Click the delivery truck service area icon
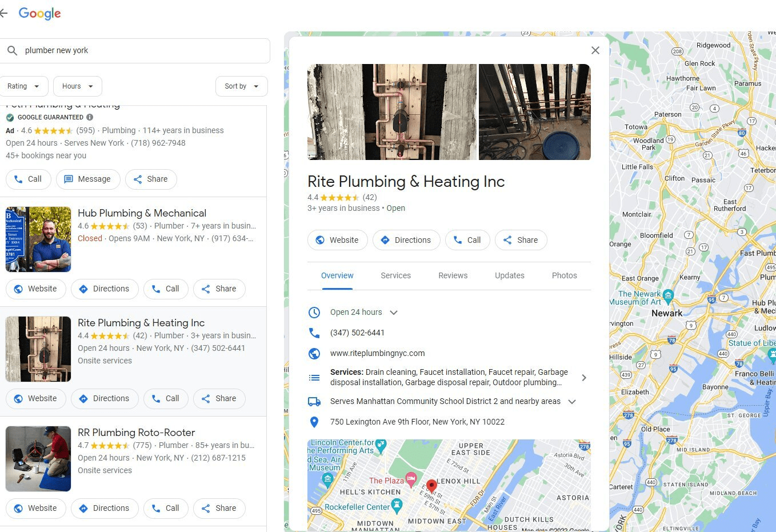This screenshot has width=776, height=532. (x=314, y=402)
